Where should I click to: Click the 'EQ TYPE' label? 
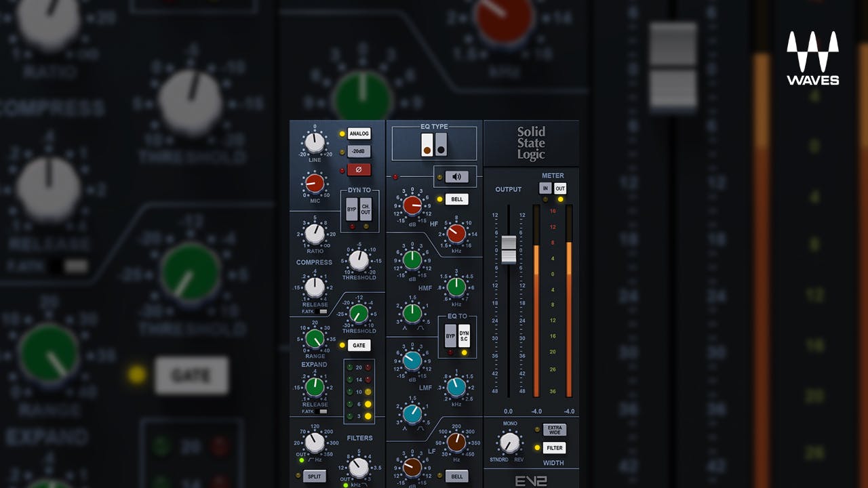coord(434,127)
